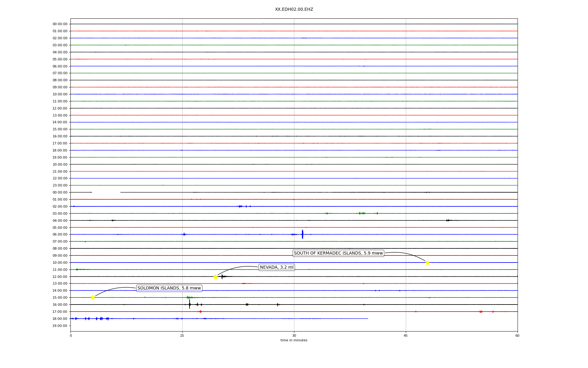Click the first 00:00:00 time label
The height and width of the screenshot is (368, 588).
[60, 24]
